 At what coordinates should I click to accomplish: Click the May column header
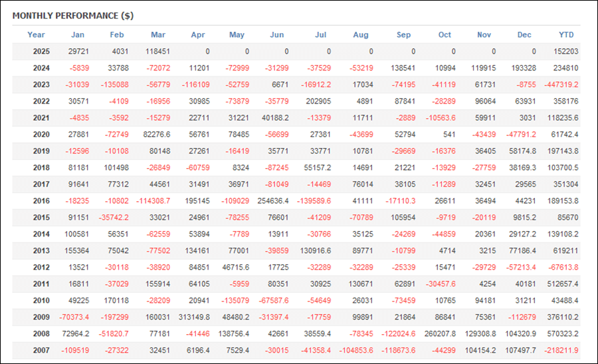(x=237, y=35)
